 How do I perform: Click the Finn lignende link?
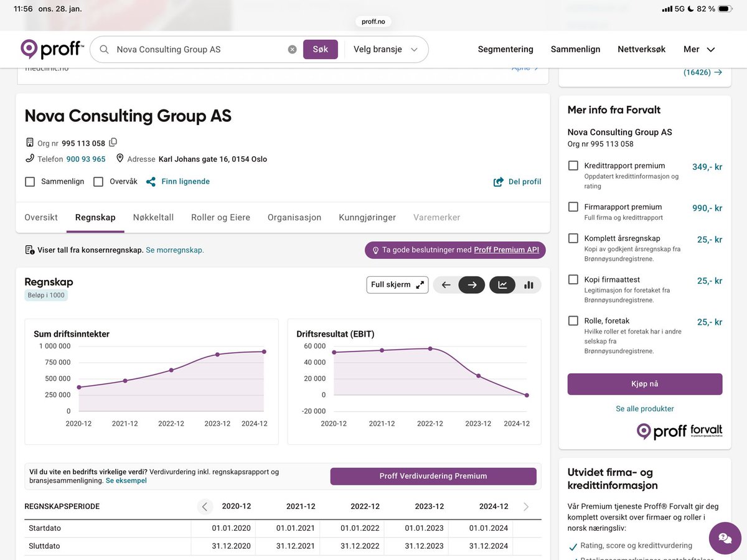[x=186, y=182]
